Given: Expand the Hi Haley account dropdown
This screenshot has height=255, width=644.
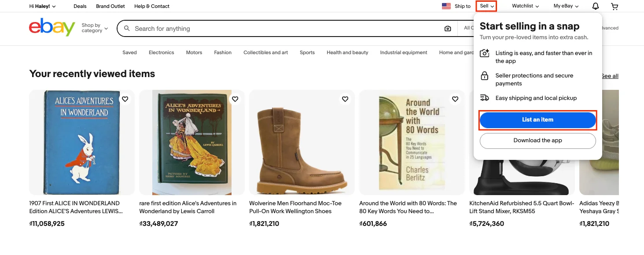Looking at the screenshot, I should [42, 6].
